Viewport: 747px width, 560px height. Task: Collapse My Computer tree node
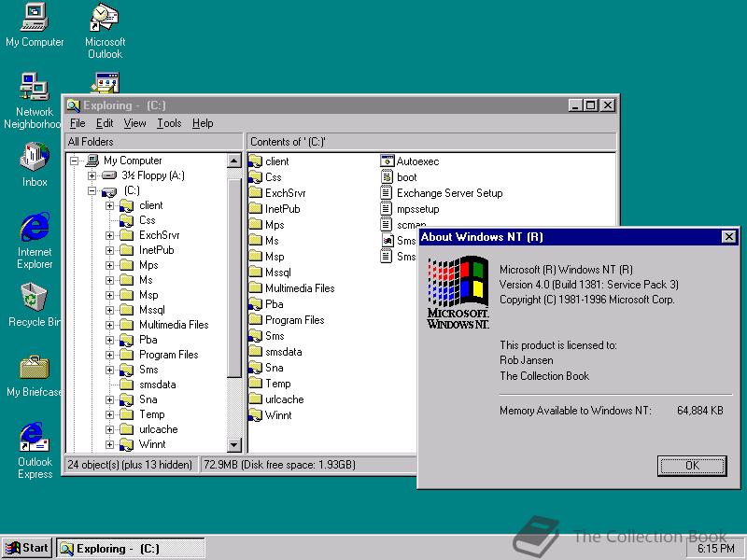pos(74,161)
